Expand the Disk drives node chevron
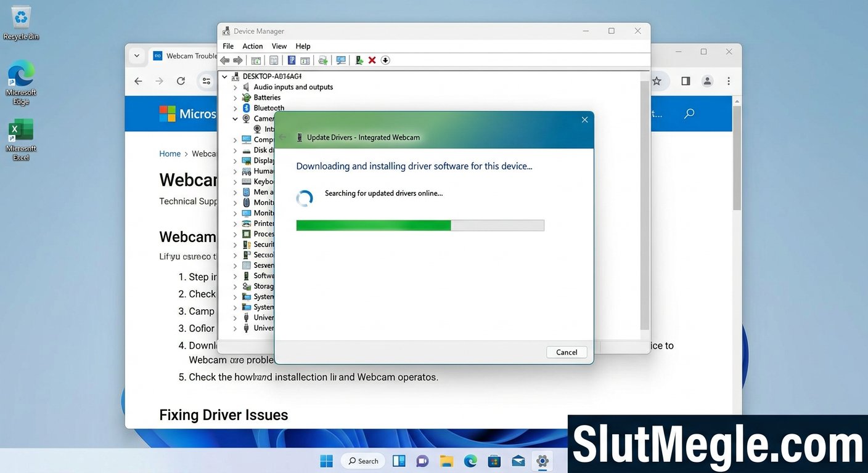 (235, 150)
